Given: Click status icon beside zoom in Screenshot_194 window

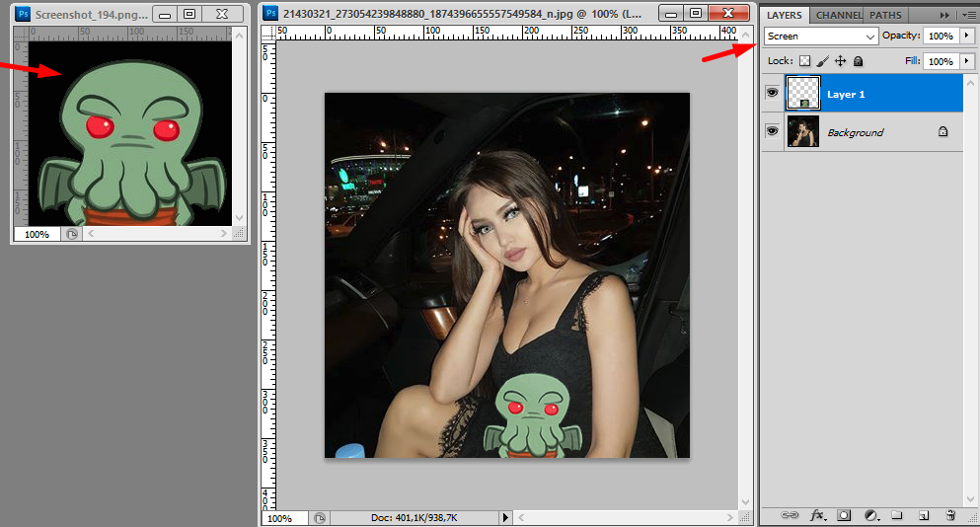Looking at the screenshot, I should tap(72, 234).
